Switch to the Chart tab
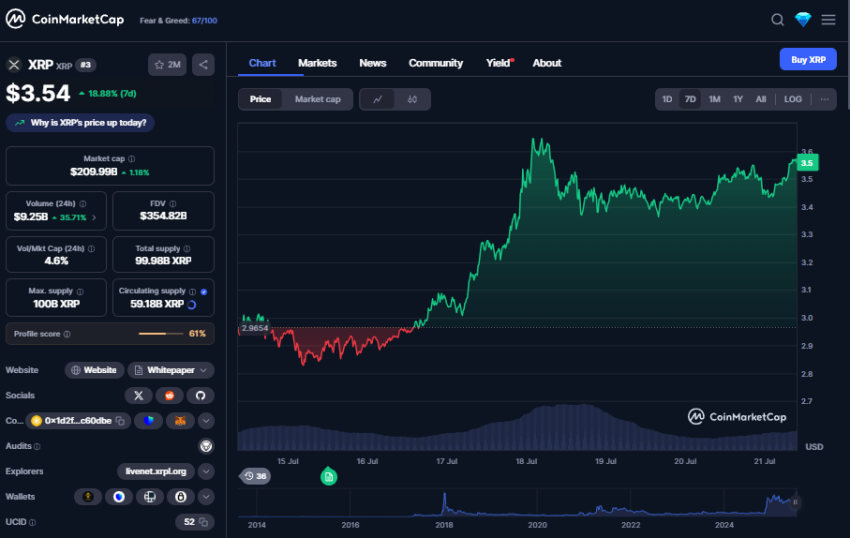The image size is (850, 538). [x=262, y=63]
